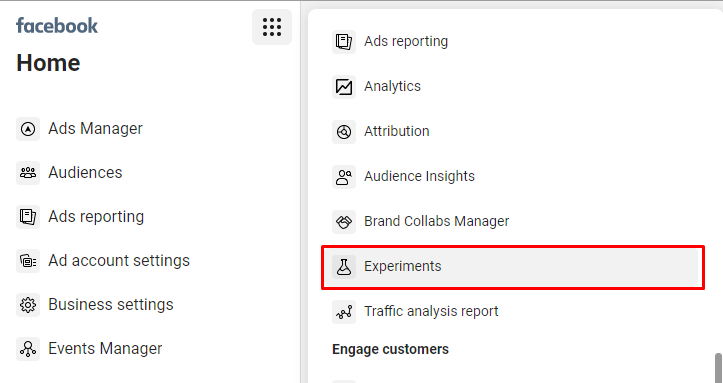Click the facebook logo

tap(57, 25)
